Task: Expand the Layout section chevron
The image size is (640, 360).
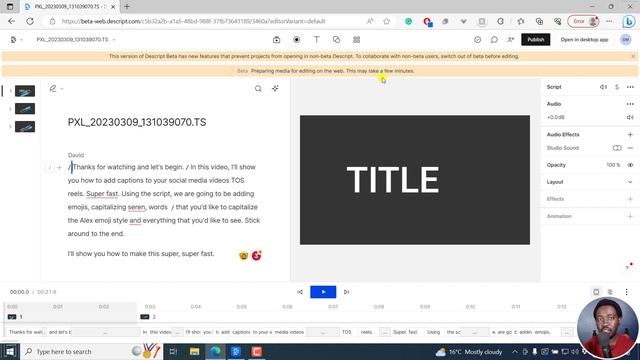Action: click(630, 182)
